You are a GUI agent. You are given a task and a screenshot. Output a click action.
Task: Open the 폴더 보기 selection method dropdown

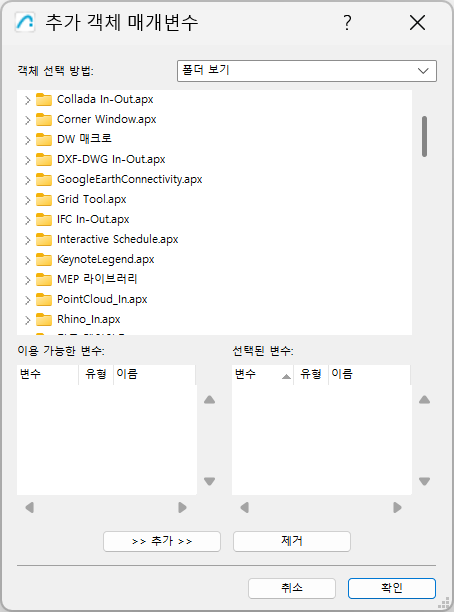pyautogui.click(x=306, y=71)
